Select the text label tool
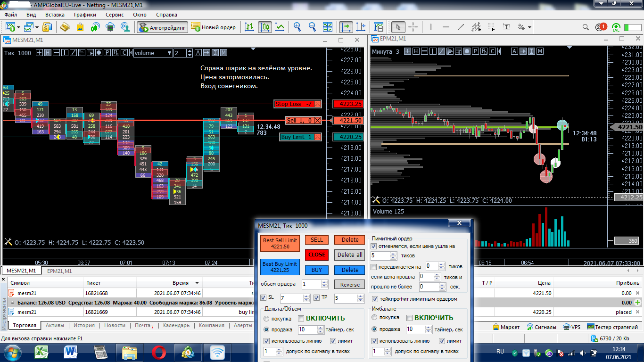 (506, 27)
